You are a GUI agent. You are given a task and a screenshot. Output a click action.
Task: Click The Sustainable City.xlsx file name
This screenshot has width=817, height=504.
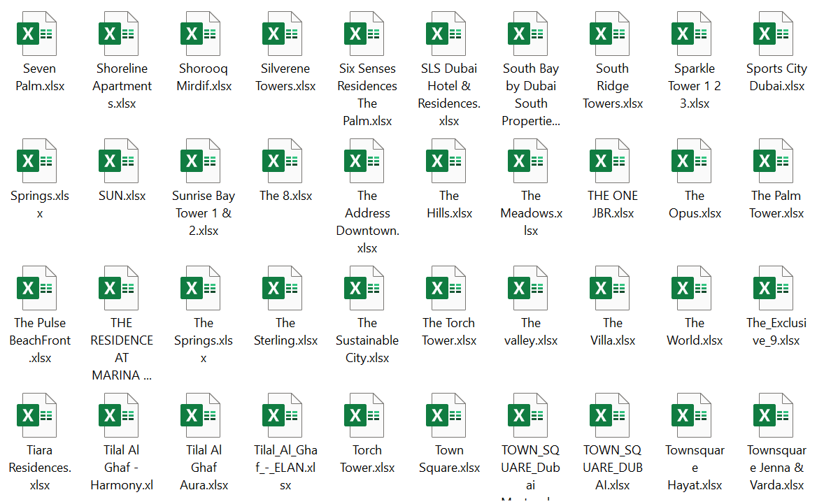[x=367, y=340]
